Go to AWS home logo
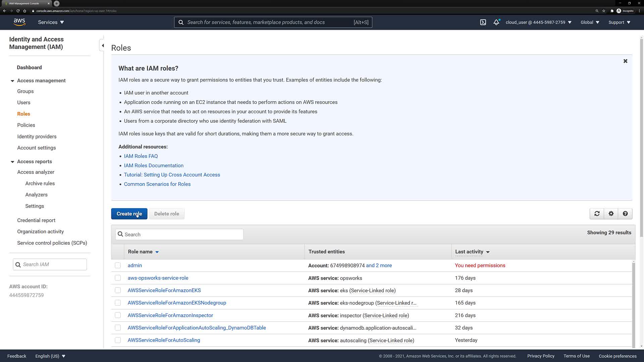 click(19, 22)
